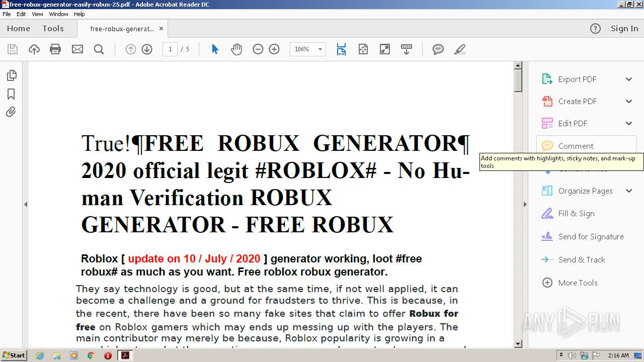
Task: Collapse the left navigation pane arrow
Action: (x=26, y=204)
